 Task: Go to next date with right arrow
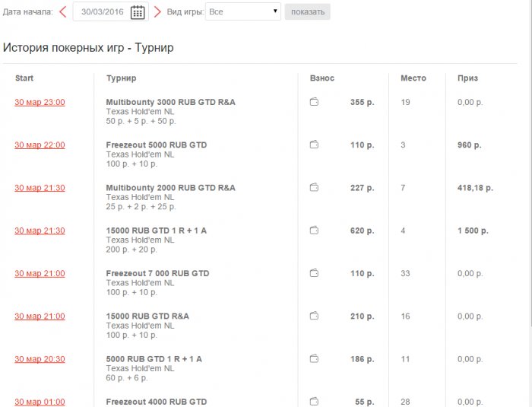click(x=157, y=11)
